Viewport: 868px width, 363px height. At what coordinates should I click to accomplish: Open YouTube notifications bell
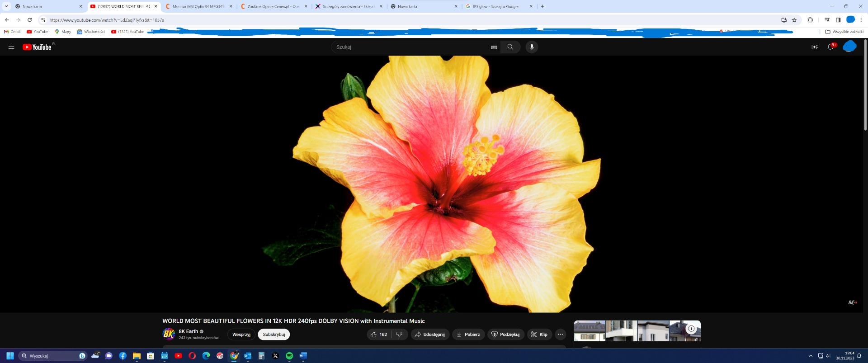pos(830,47)
